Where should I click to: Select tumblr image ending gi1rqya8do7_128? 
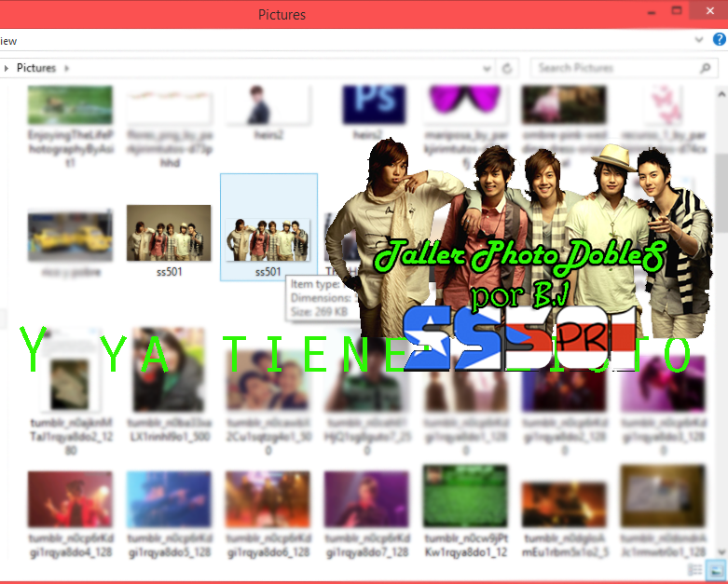point(366,514)
